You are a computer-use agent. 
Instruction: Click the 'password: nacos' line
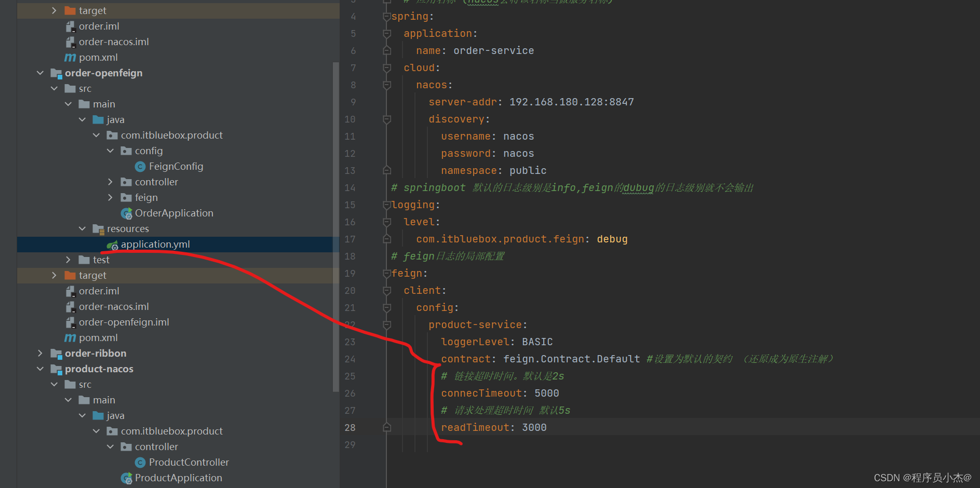click(x=487, y=153)
